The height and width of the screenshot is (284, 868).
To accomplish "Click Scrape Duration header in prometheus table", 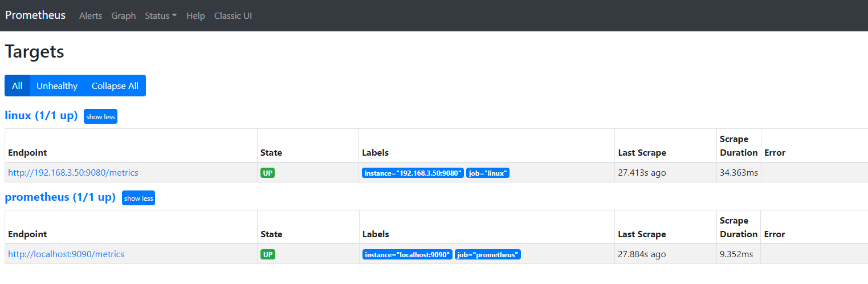I will pos(739,227).
